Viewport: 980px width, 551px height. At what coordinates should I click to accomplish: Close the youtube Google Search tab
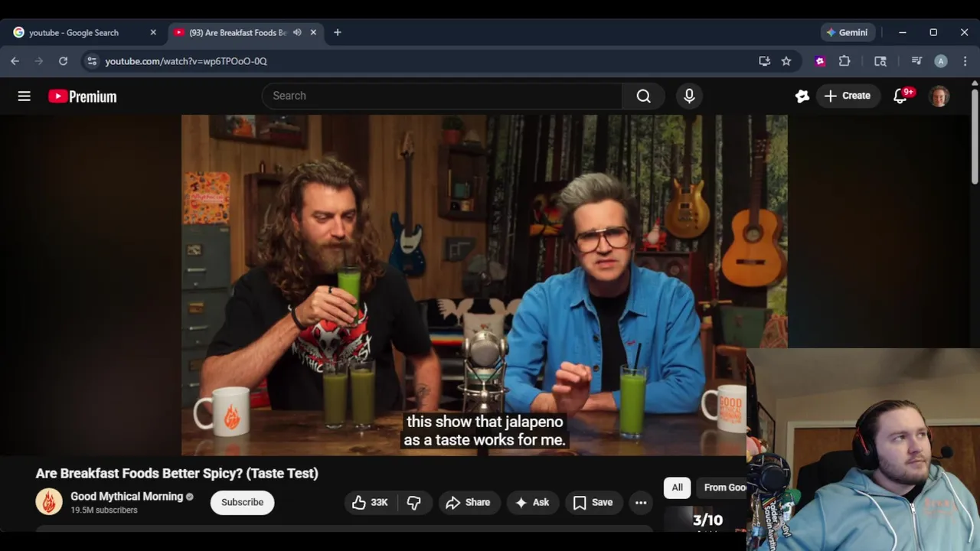[153, 33]
